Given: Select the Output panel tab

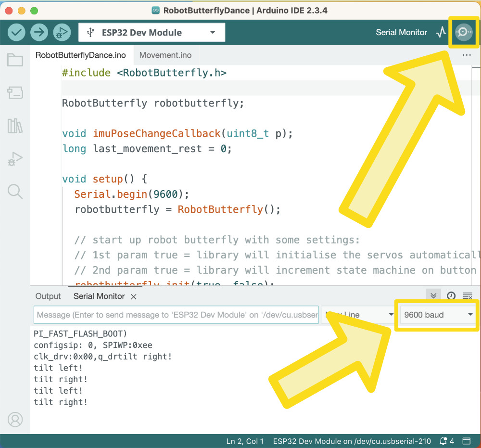Looking at the screenshot, I should click(48, 296).
